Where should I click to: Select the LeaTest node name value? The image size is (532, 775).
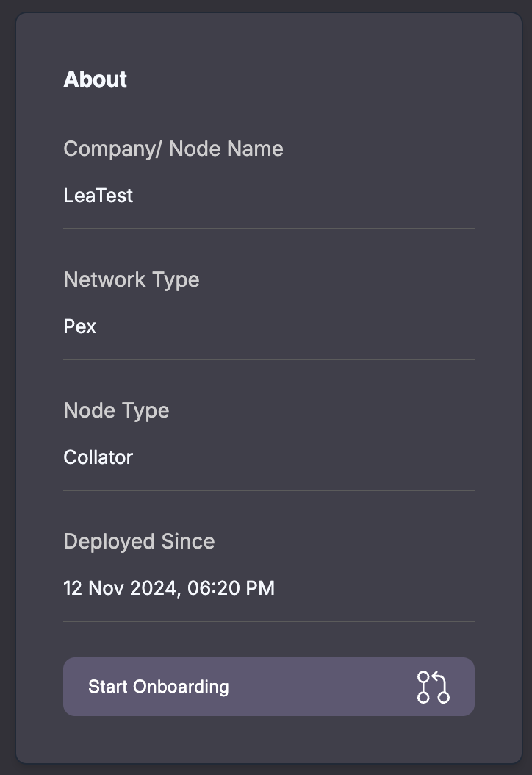click(x=98, y=196)
